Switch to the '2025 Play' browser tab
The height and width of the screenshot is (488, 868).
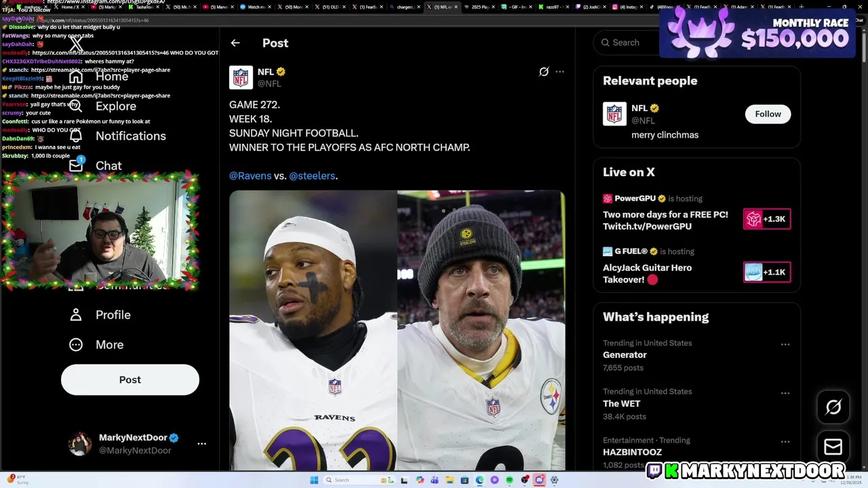tap(480, 7)
